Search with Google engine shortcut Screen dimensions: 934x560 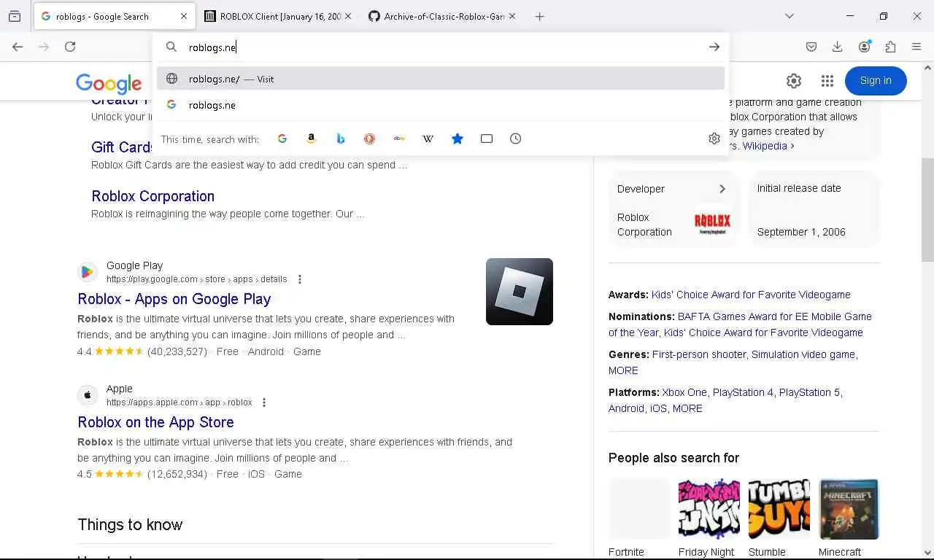[282, 139]
